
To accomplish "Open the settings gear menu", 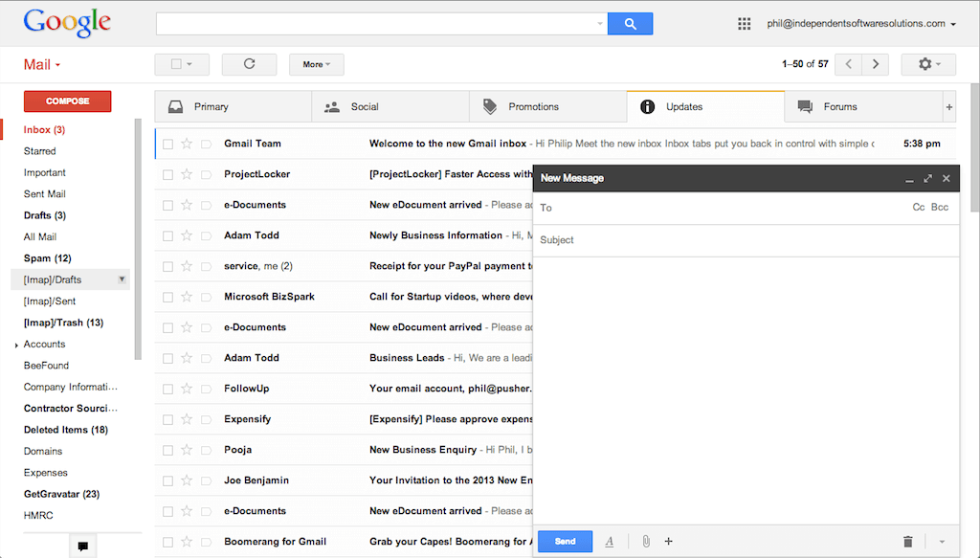I will 928,64.
